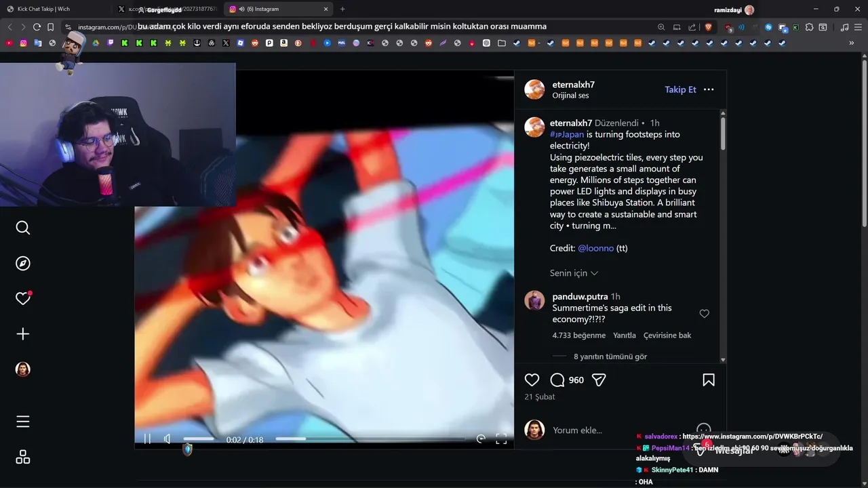Open the browser main menu button
Screen dimensions: 868x488
pyautogui.click(x=858, y=27)
